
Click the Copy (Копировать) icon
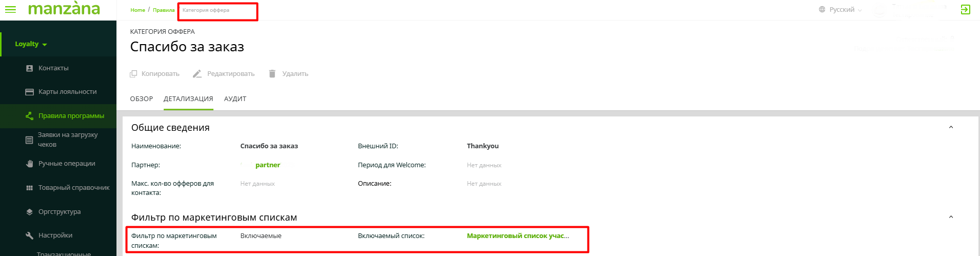point(133,74)
